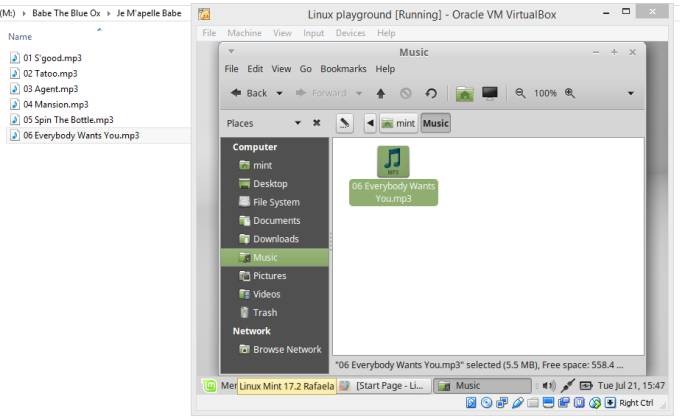Image resolution: width=680 pixels, height=419 pixels.
Task: Open toolbar overflow dropdown arrow
Action: [631, 93]
